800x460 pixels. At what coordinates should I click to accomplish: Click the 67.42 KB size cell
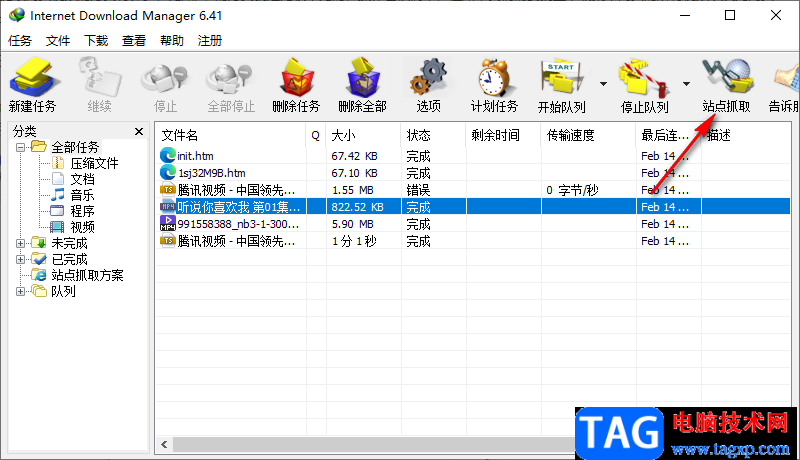(355, 156)
